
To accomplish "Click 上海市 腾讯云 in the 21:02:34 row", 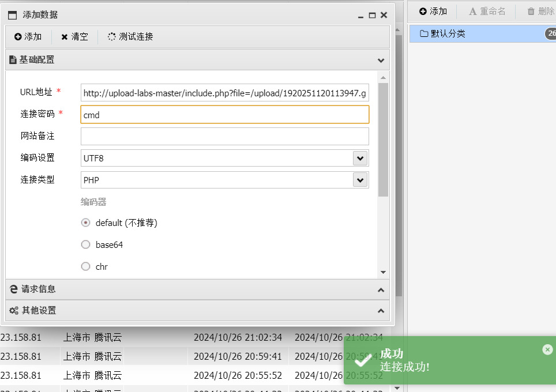I will coord(92,337).
